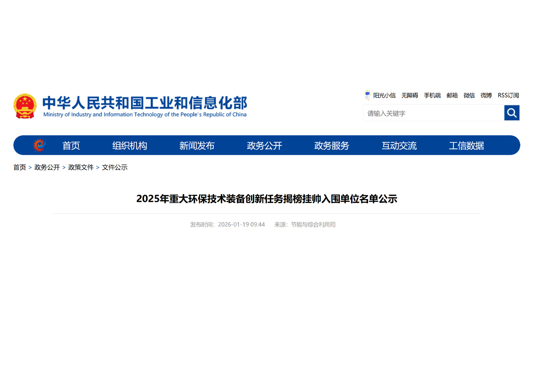Open the 手机端 mobile version link

pos(432,96)
